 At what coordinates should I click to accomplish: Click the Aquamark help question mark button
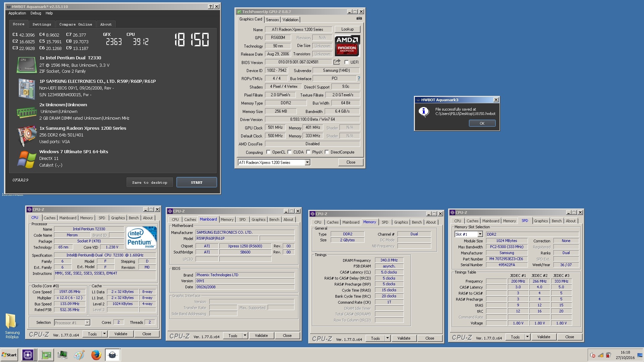[x=210, y=6]
